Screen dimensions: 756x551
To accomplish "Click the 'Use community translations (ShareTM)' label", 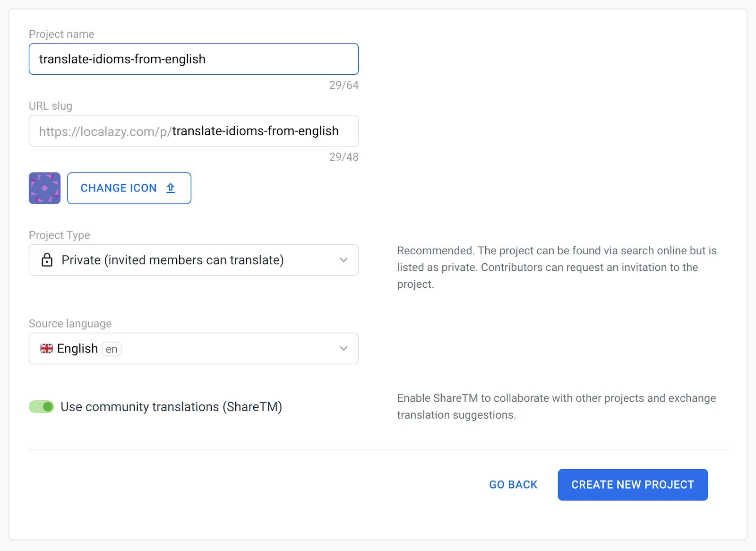I will [171, 407].
